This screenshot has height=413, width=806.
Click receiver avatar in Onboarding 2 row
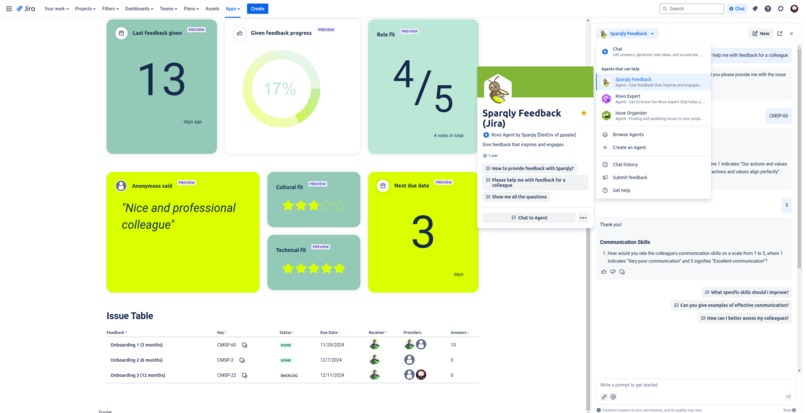click(x=375, y=360)
